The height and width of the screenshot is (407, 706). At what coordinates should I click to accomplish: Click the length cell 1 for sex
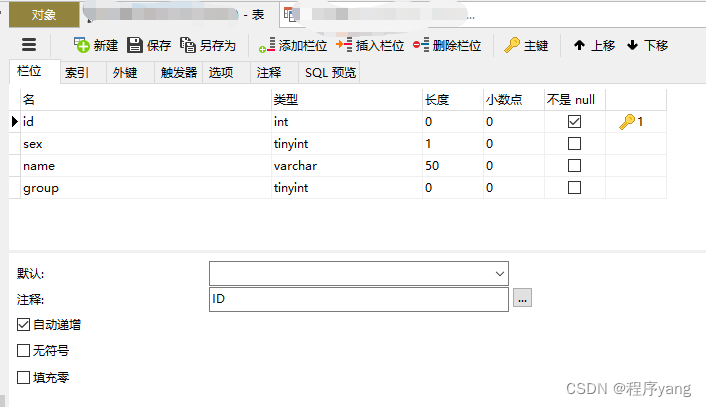(453, 144)
